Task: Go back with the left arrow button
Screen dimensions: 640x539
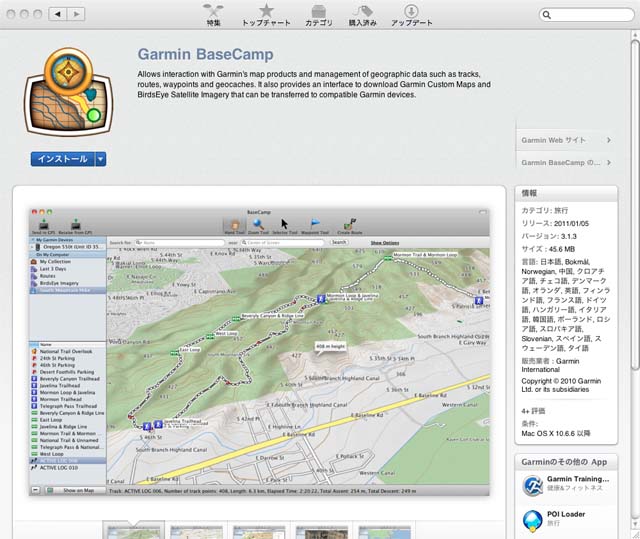Action: click(x=58, y=14)
